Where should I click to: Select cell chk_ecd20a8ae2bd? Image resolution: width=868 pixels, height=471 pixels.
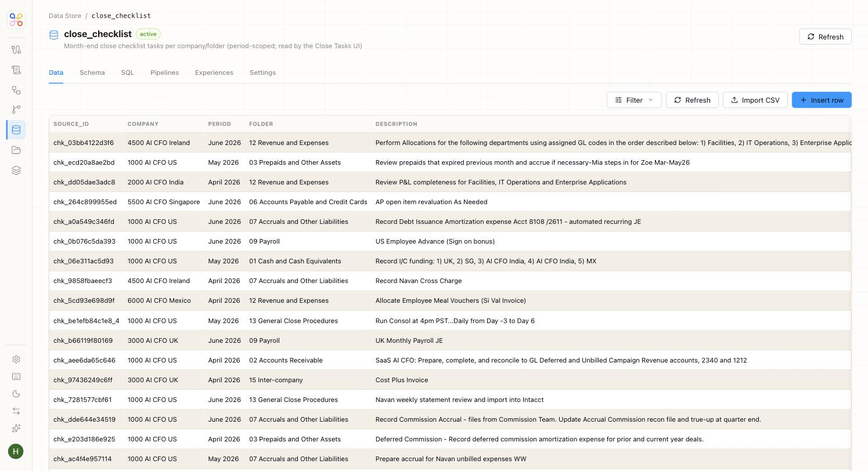click(84, 162)
